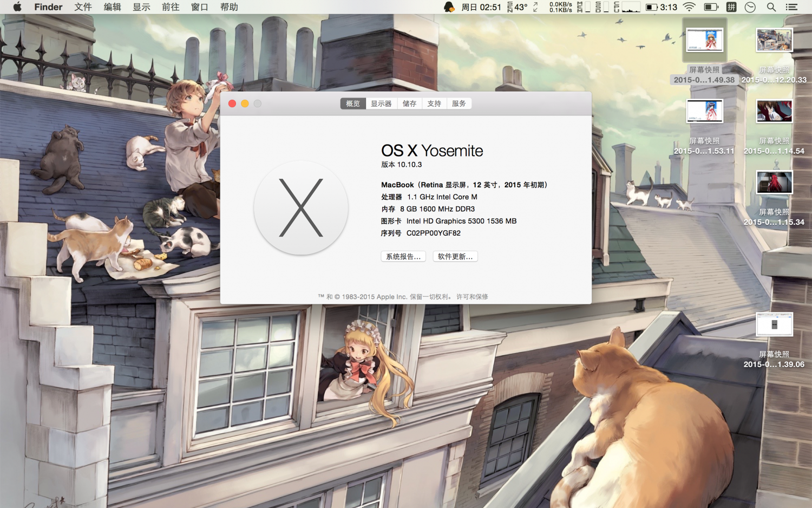The height and width of the screenshot is (508, 812).
Task: Open the MEM memory usage monitor
Action: point(584,7)
